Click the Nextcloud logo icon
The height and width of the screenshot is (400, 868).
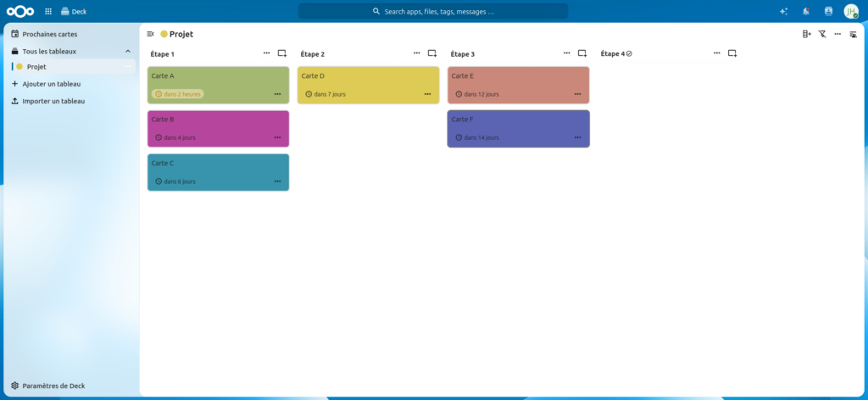coord(20,11)
